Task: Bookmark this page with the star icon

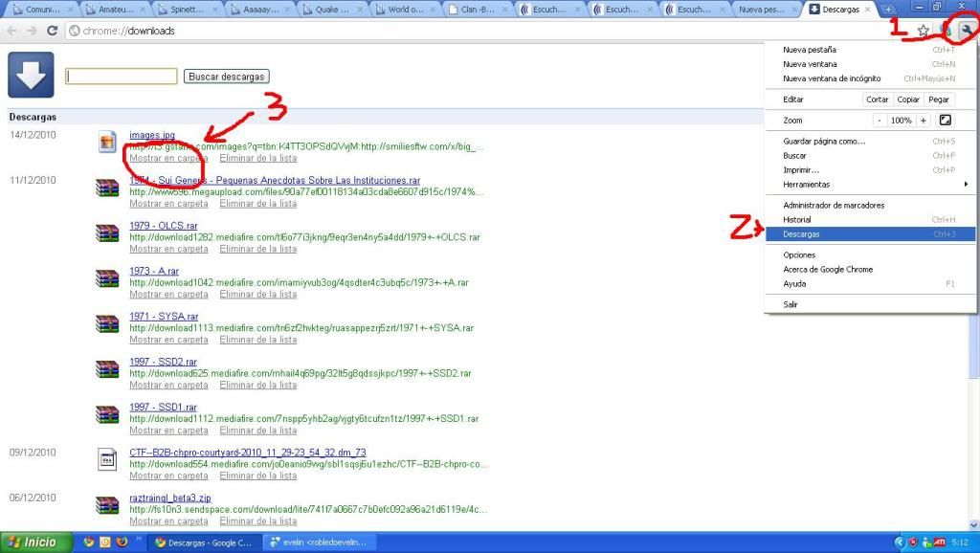Action: (x=924, y=31)
